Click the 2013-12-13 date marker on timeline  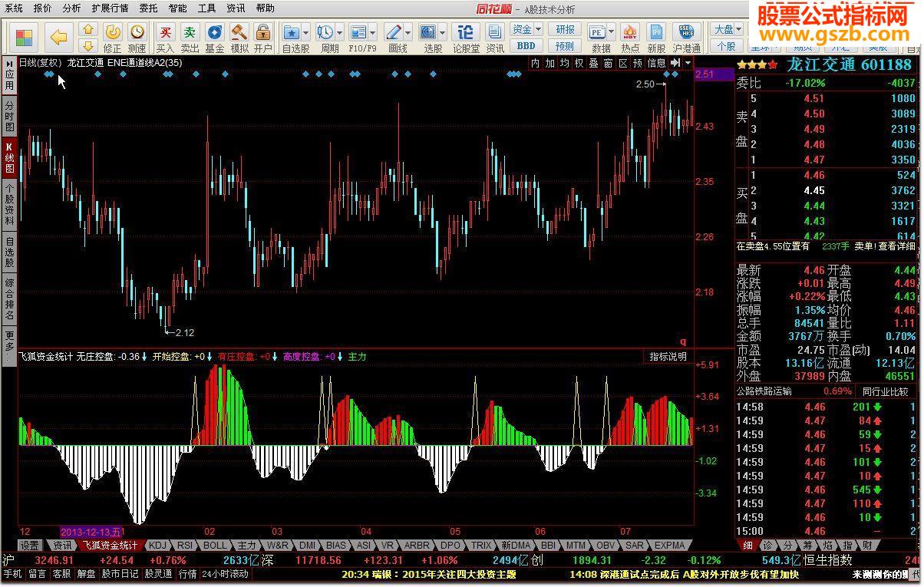coord(91,532)
